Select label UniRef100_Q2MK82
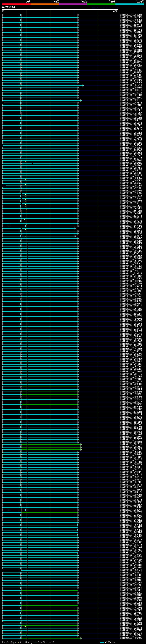 pos(131,372)
